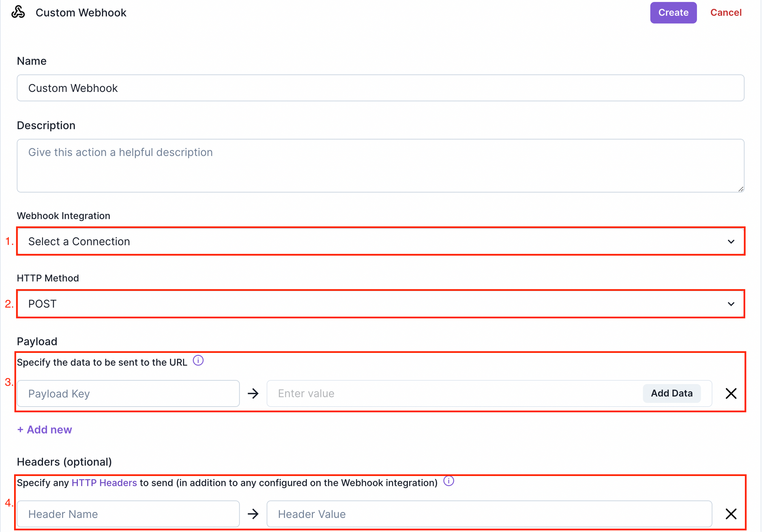Click + Add new payload row
The width and height of the screenshot is (762, 532).
(x=45, y=429)
